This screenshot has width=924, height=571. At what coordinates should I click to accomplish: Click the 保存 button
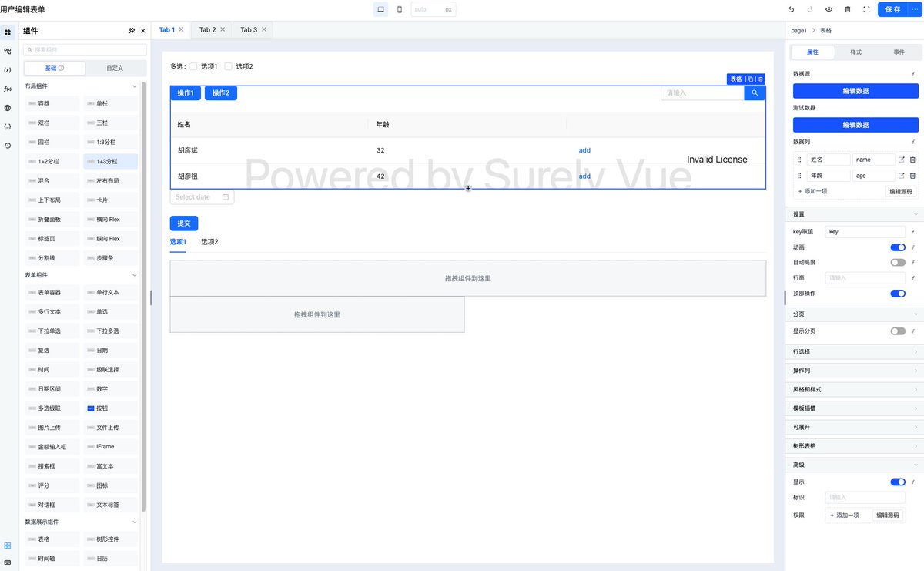893,9
